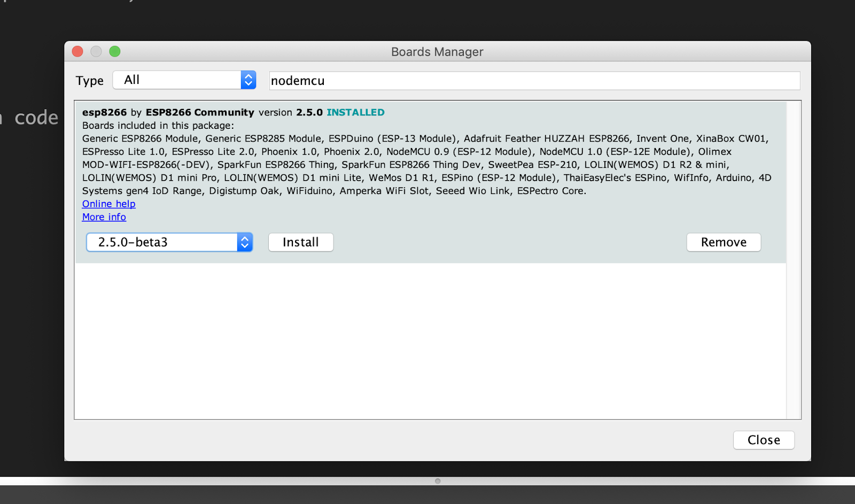Click the boards list vertical scrollbar
The image size is (855, 504).
[794, 260]
